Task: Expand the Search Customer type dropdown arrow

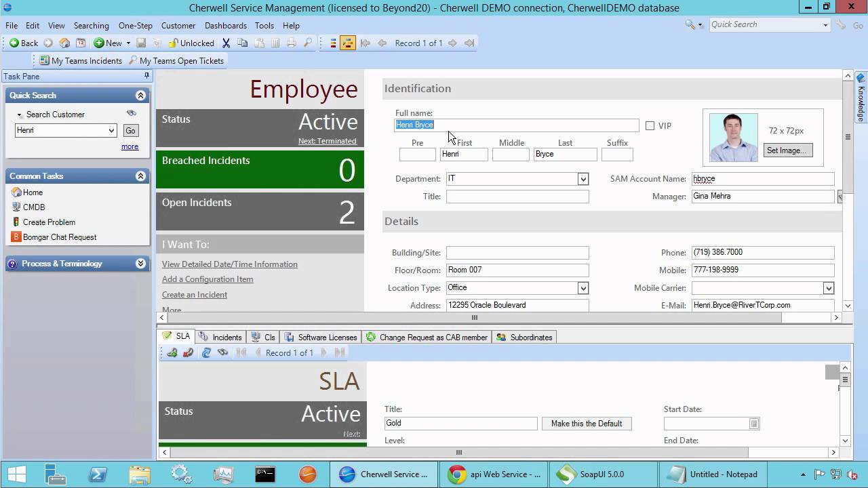Action: [20, 115]
